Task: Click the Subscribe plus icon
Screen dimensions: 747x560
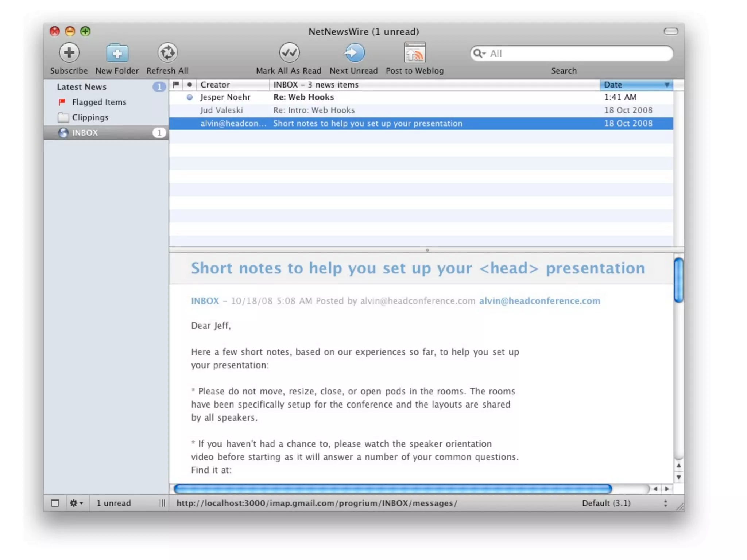Action: click(69, 53)
